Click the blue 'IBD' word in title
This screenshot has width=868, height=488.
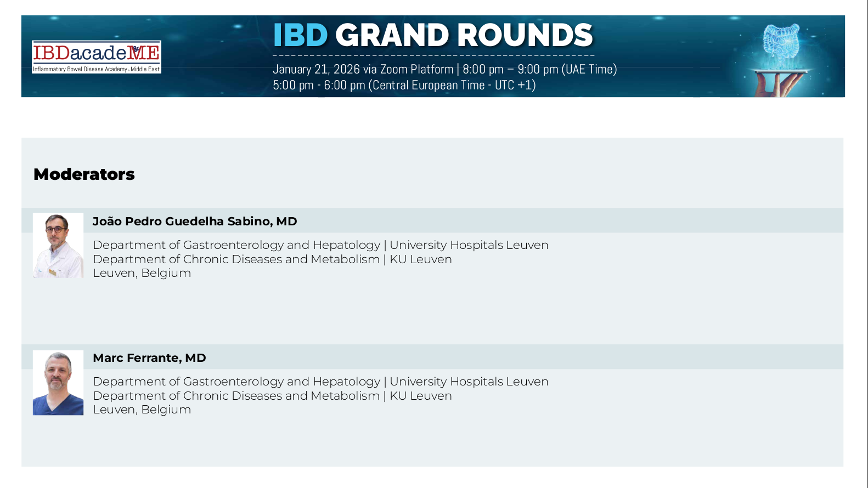[x=300, y=36]
